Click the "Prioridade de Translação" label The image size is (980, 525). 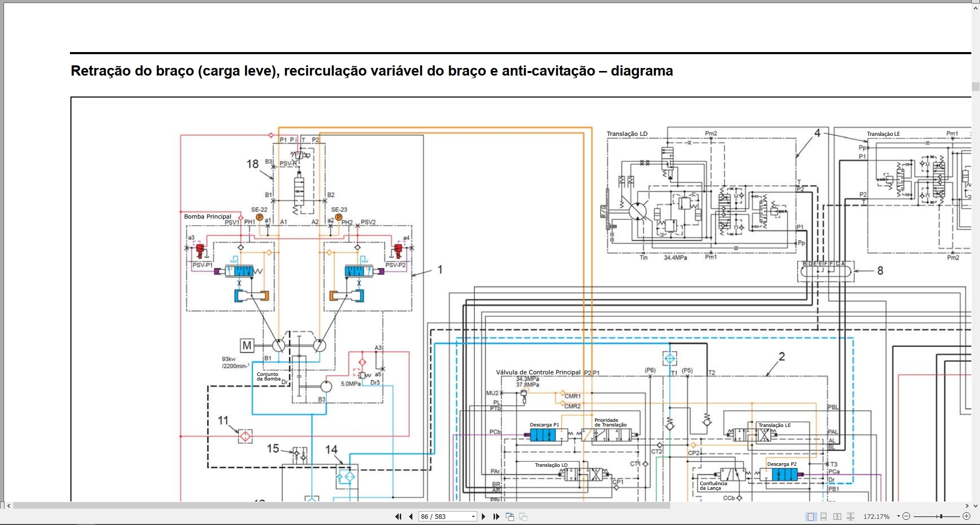pyautogui.click(x=610, y=422)
